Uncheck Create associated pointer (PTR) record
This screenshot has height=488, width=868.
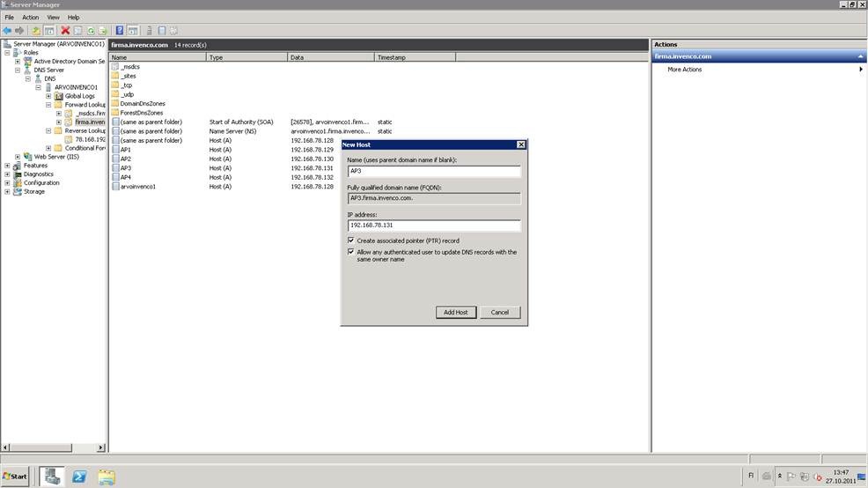(x=351, y=240)
